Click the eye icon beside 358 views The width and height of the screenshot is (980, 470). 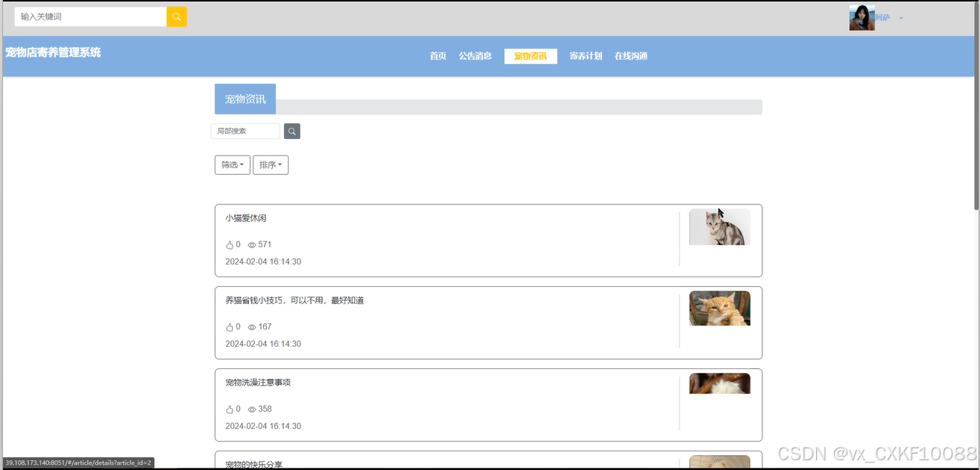click(252, 409)
